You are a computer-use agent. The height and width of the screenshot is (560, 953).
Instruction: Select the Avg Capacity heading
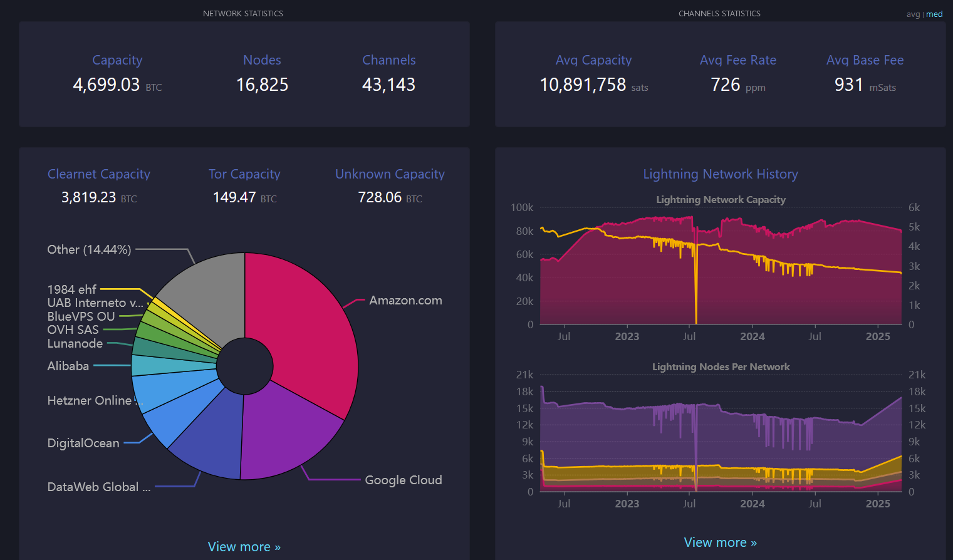click(593, 60)
